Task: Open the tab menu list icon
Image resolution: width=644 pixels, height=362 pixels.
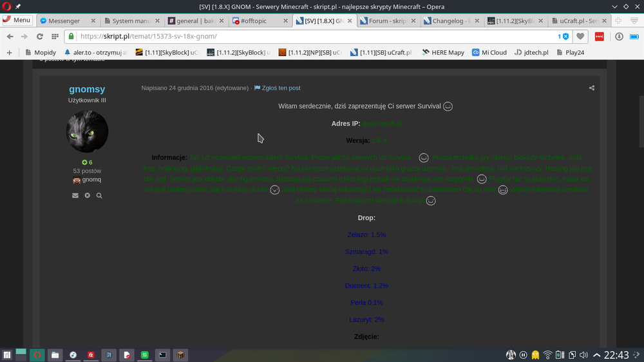Action: [634, 21]
